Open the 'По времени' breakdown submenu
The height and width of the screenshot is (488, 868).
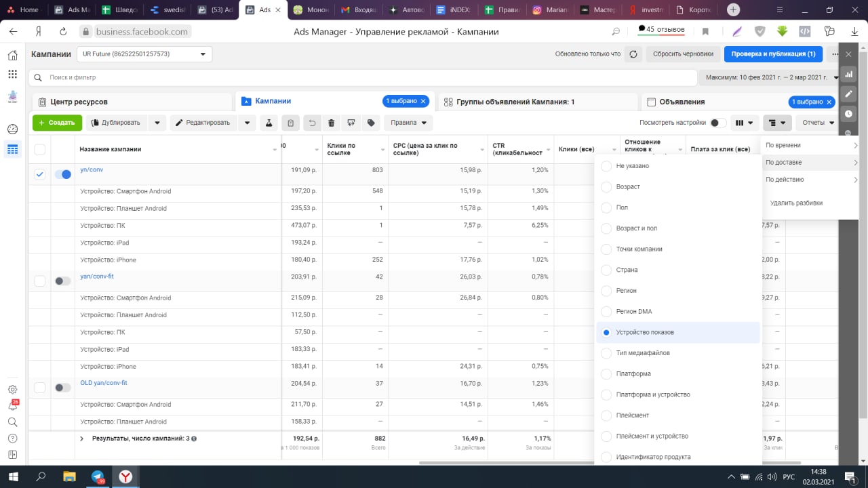click(x=810, y=145)
